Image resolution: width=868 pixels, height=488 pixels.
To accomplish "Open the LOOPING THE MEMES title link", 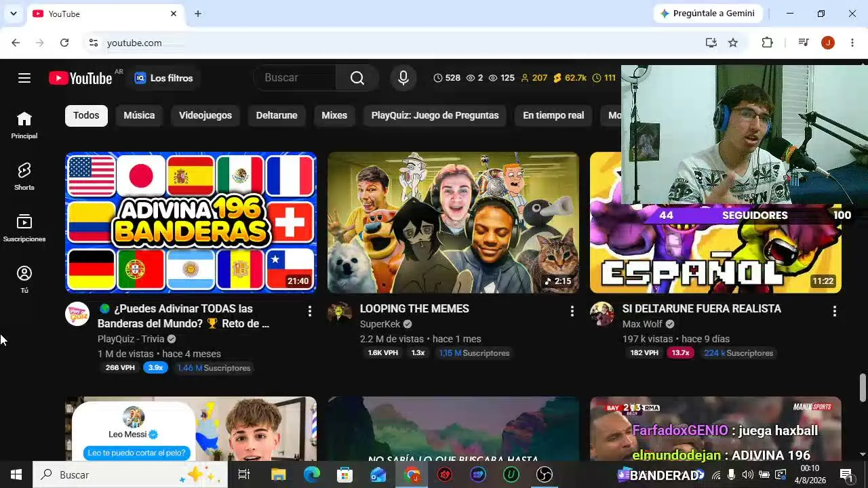I will (414, 308).
